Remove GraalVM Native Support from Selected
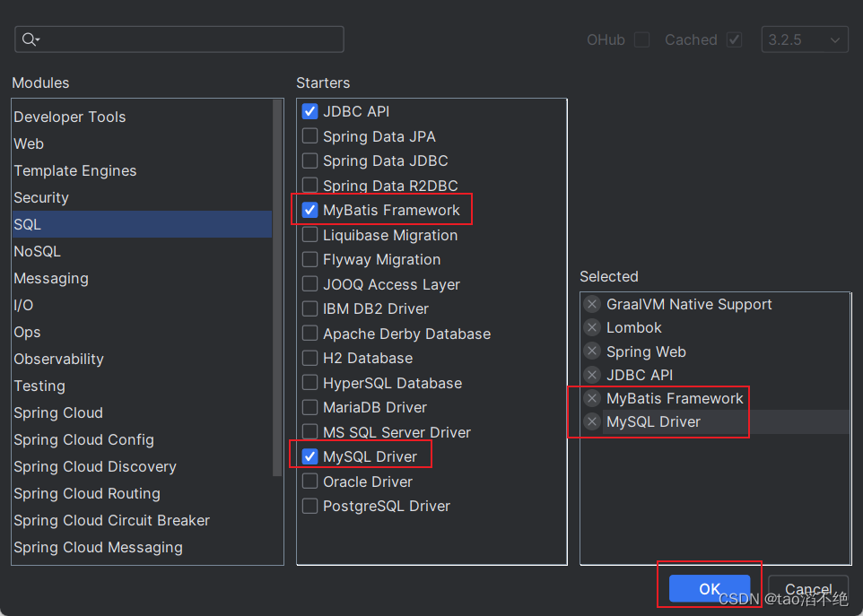The width and height of the screenshot is (863, 616). pos(592,304)
